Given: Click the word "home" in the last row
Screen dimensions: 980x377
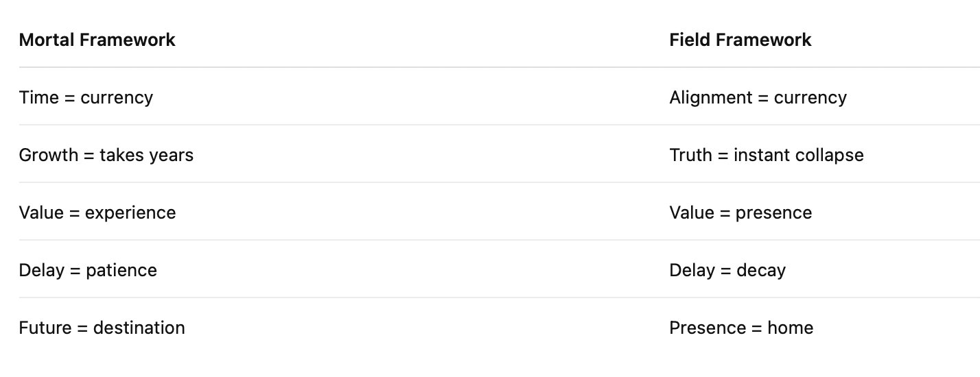Looking at the screenshot, I should 791,328.
